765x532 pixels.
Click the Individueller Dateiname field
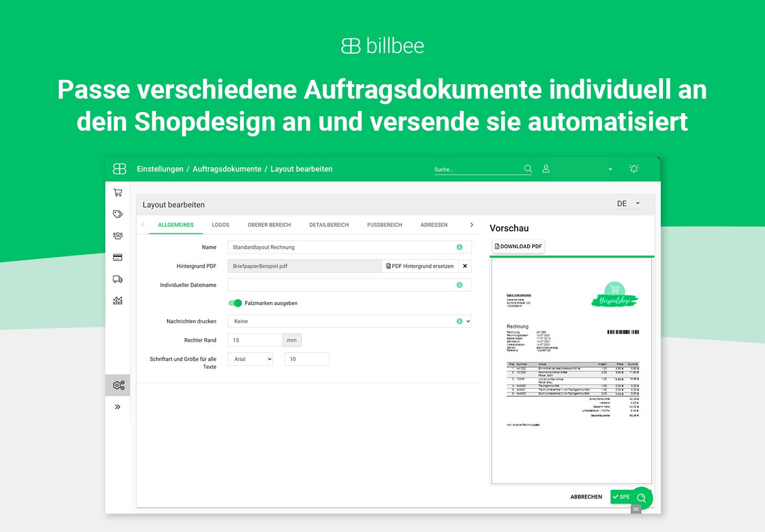click(x=350, y=285)
